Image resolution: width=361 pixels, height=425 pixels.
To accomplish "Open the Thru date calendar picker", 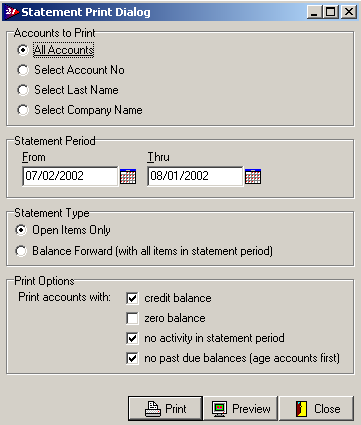I will tap(253, 176).
